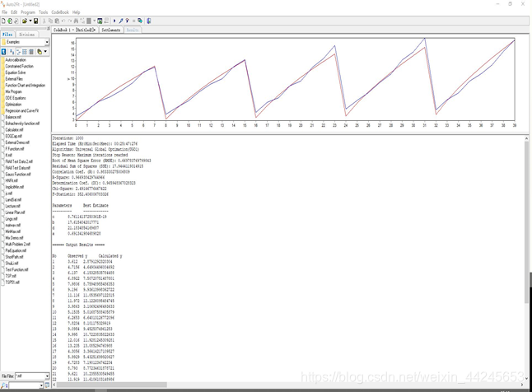The image size is (532, 392).
Task: Switch to the Files tab
Action: [x=7, y=35]
